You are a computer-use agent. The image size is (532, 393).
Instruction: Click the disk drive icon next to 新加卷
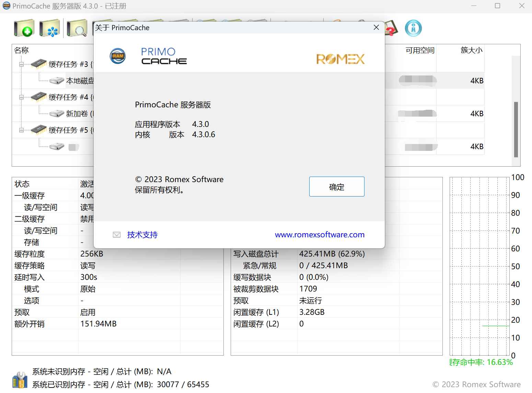click(x=57, y=114)
